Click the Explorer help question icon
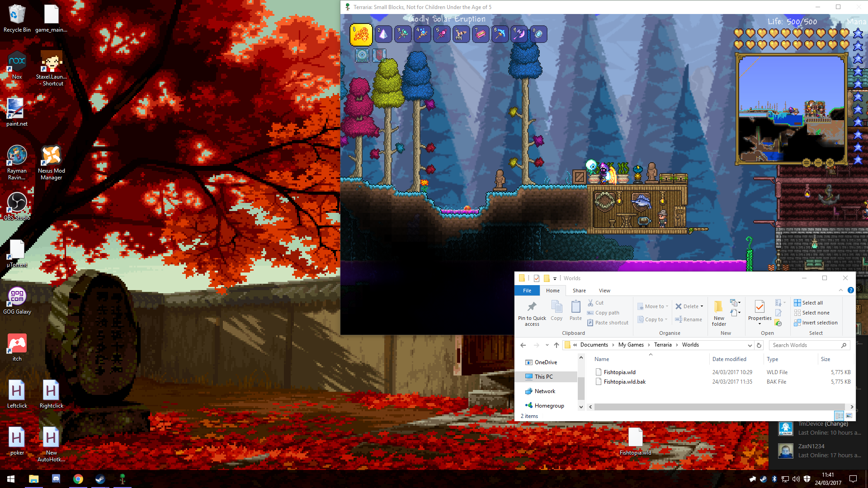 pyautogui.click(x=850, y=291)
